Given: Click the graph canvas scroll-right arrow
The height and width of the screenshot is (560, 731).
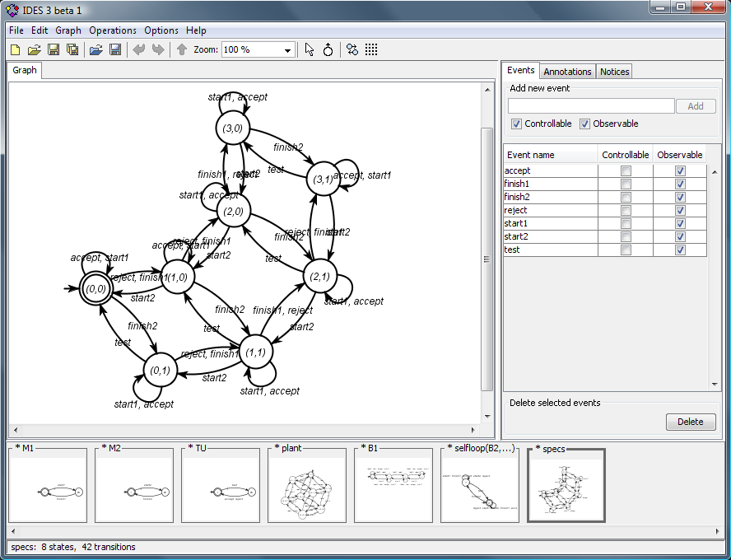Looking at the screenshot, I should coord(473,430).
